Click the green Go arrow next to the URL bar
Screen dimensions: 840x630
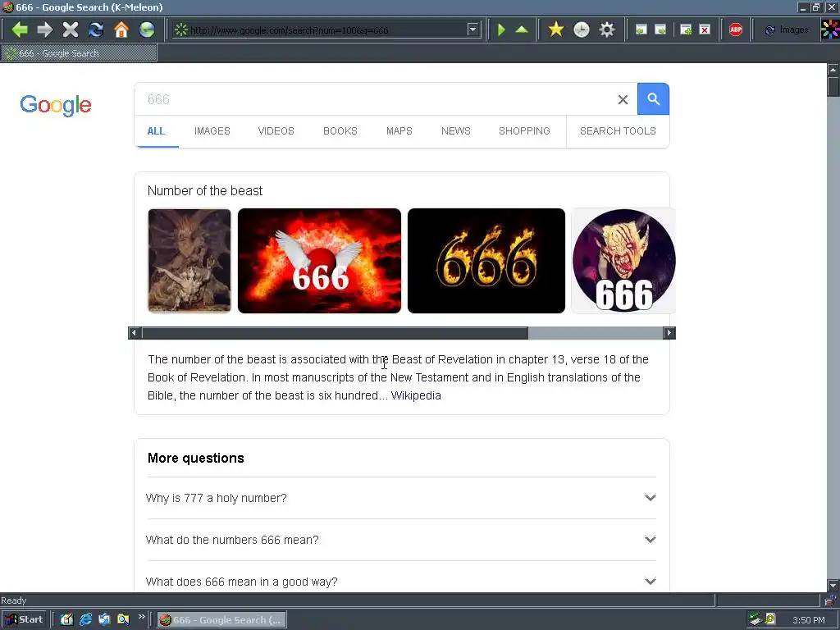[x=501, y=30]
